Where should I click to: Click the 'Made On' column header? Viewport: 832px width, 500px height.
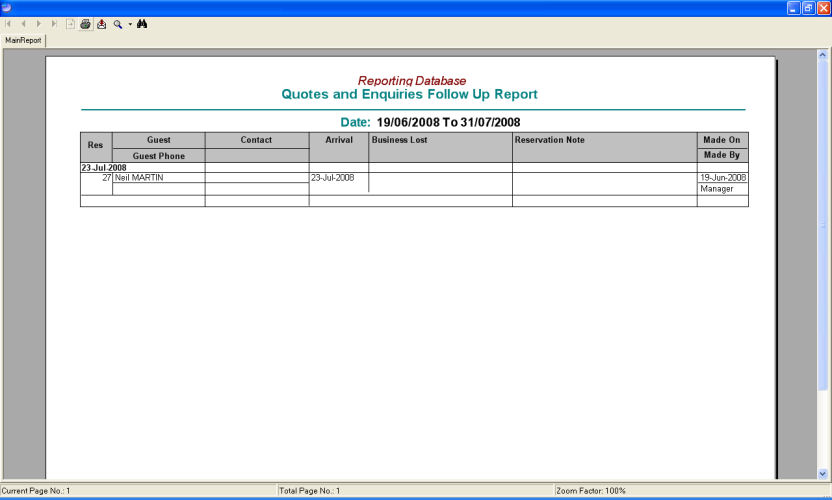tap(722, 140)
